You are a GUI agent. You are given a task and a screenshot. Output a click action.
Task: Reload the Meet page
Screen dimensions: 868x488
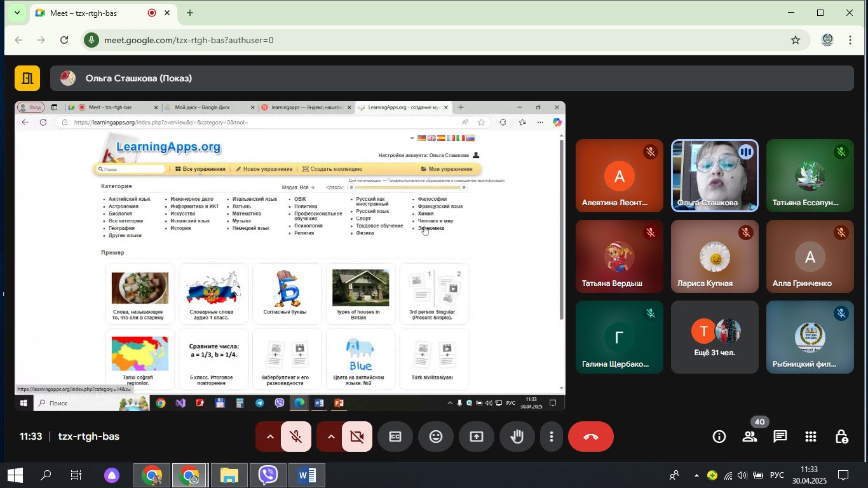pyautogui.click(x=64, y=40)
